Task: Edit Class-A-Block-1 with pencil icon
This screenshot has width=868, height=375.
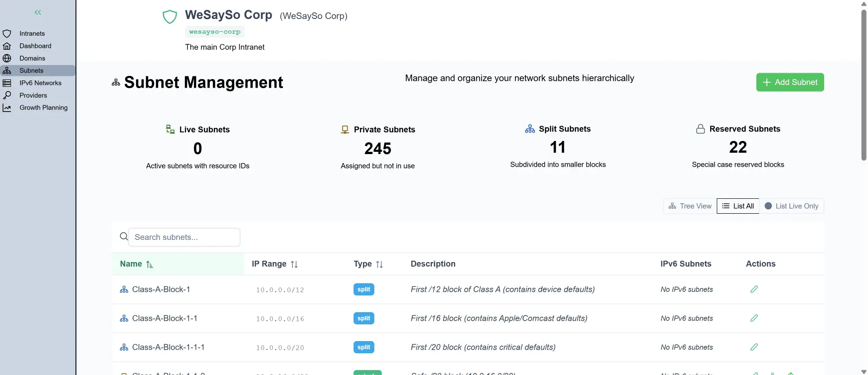Action: (x=754, y=290)
